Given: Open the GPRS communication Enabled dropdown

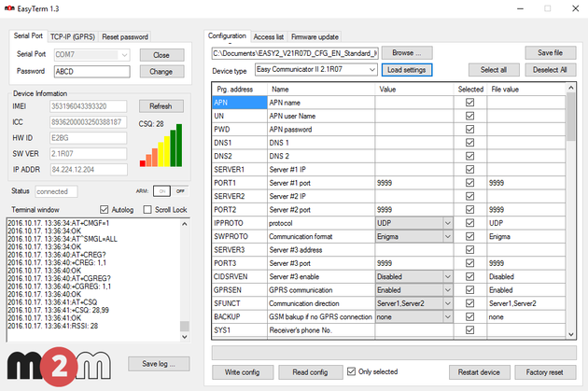Looking at the screenshot, I should [447, 290].
